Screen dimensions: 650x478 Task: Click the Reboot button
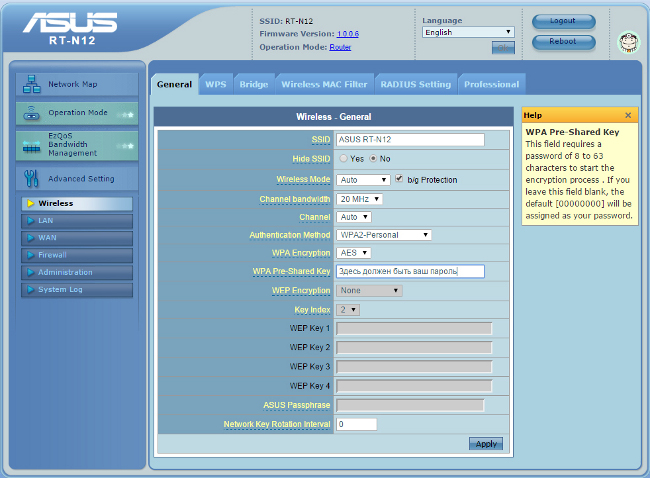(563, 42)
